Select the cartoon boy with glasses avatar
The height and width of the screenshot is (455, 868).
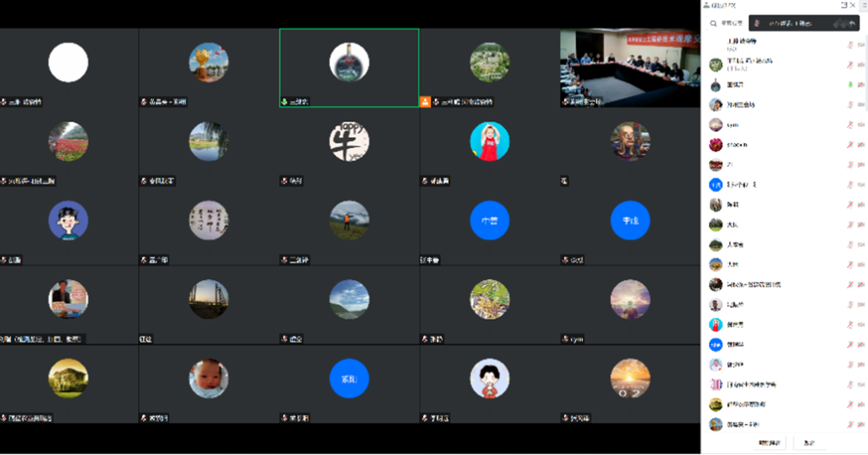(x=68, y=220)
